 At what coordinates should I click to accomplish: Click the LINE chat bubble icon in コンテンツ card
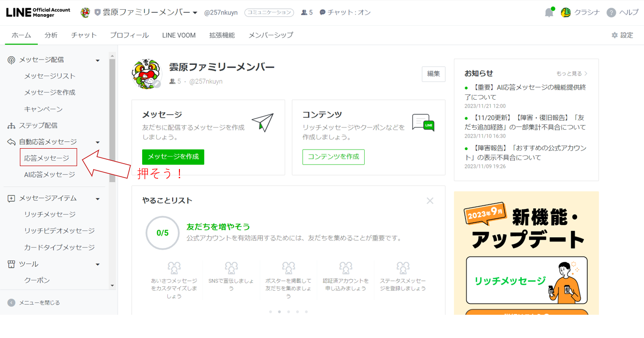[x=423, y=123]
